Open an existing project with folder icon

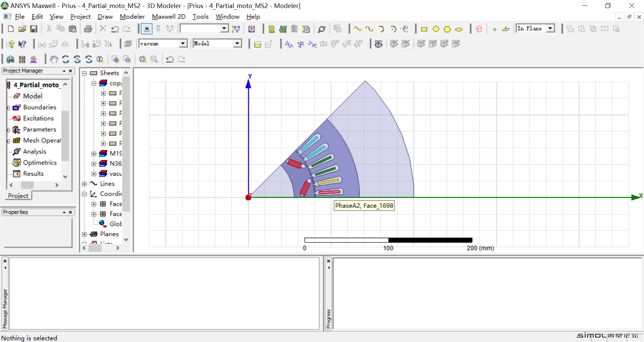[x=22, y=29]
